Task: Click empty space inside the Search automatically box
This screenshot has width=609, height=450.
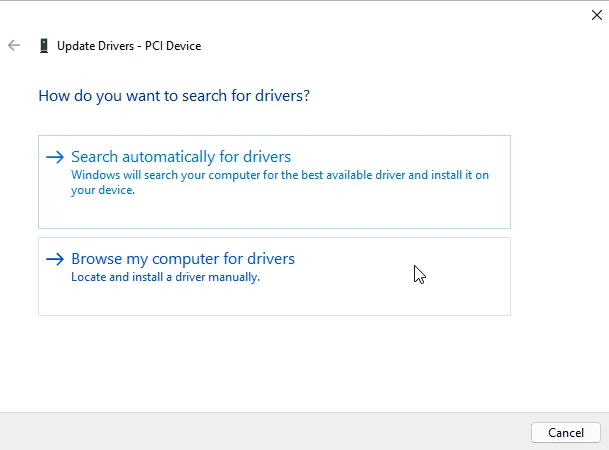Action: 300,212
